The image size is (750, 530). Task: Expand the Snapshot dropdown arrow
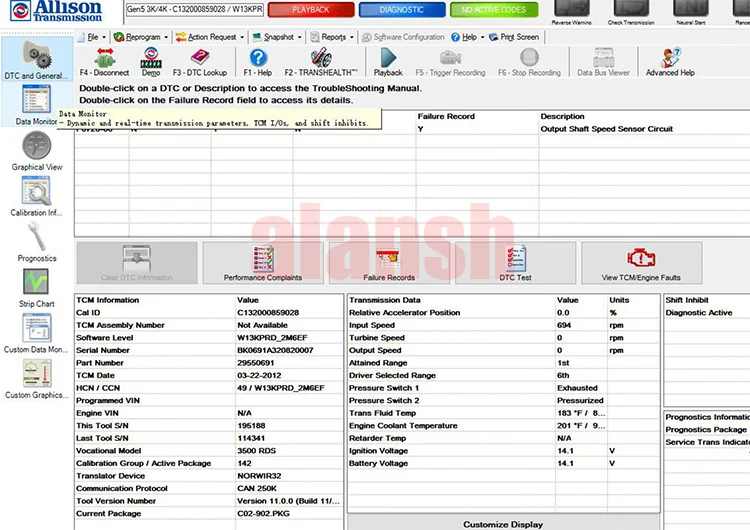[x=299, y=37]
